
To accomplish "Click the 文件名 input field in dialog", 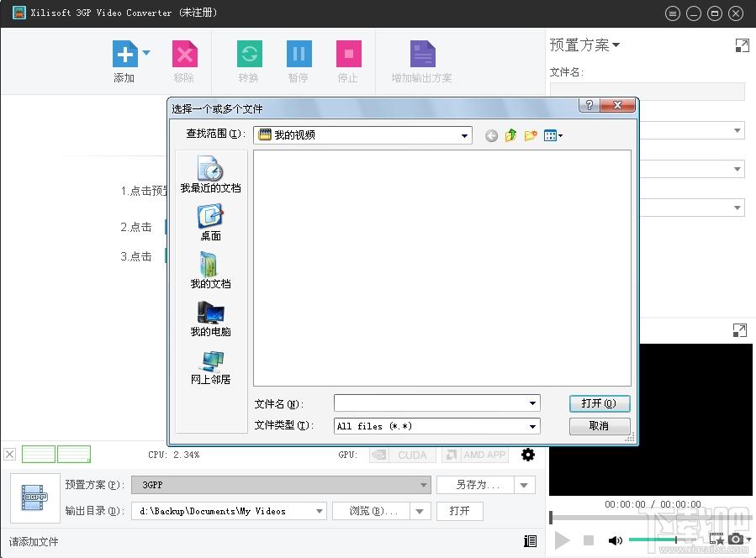I will tap(430, 403).
